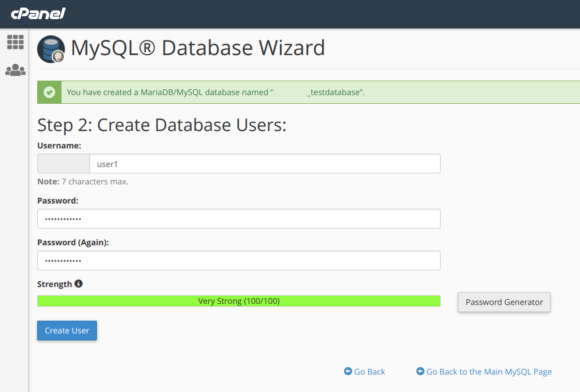Click the cPanel logo in the header
The height and width of the screenshot is (392, 580).
(x=37, y=13)
